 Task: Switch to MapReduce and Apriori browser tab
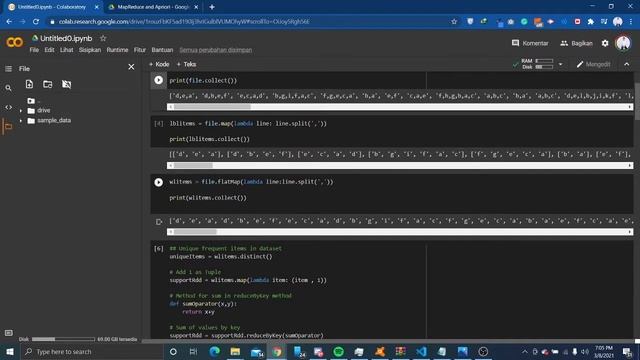[153, 7]
